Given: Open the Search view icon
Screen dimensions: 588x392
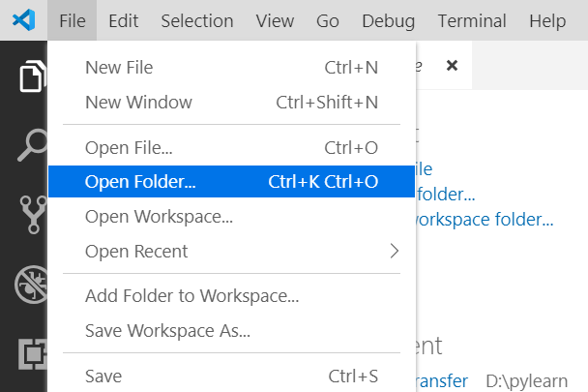Looking at the screenshot, I should (33, 145).
